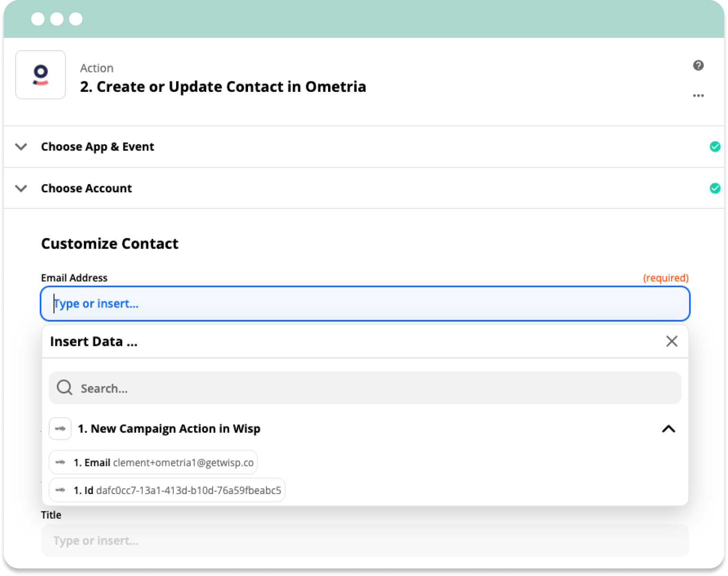Close the Insert Data panel

(672, 341)
